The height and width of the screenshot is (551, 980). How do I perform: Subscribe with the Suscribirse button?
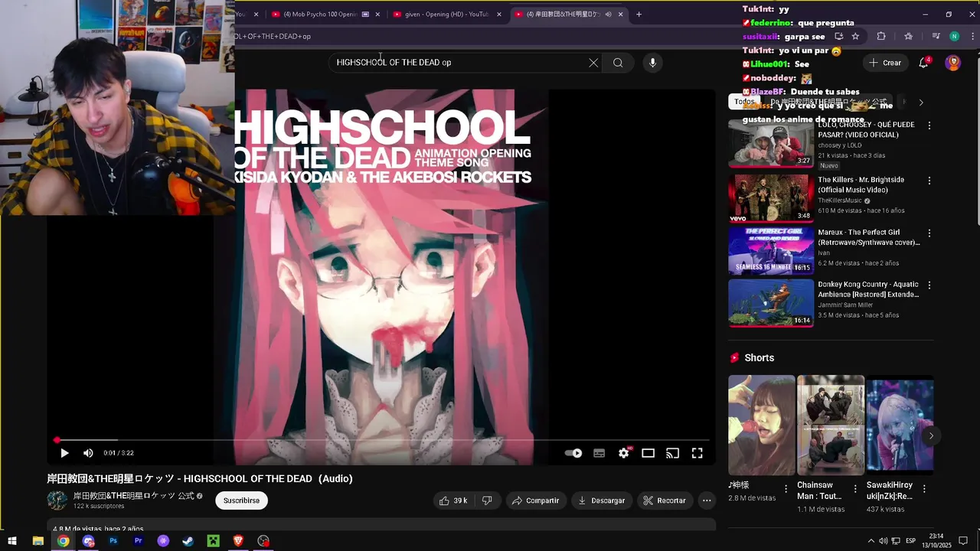coord(241,500)
